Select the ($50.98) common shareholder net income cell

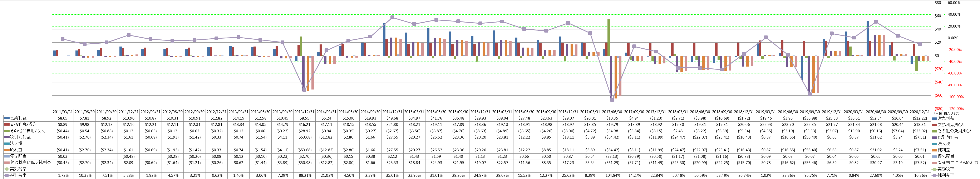click(x=304, y=163)
